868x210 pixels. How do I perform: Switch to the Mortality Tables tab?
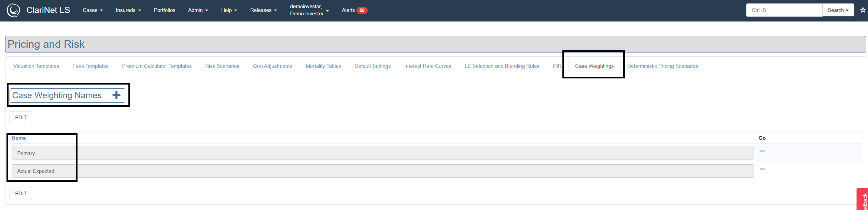point(323,66)
